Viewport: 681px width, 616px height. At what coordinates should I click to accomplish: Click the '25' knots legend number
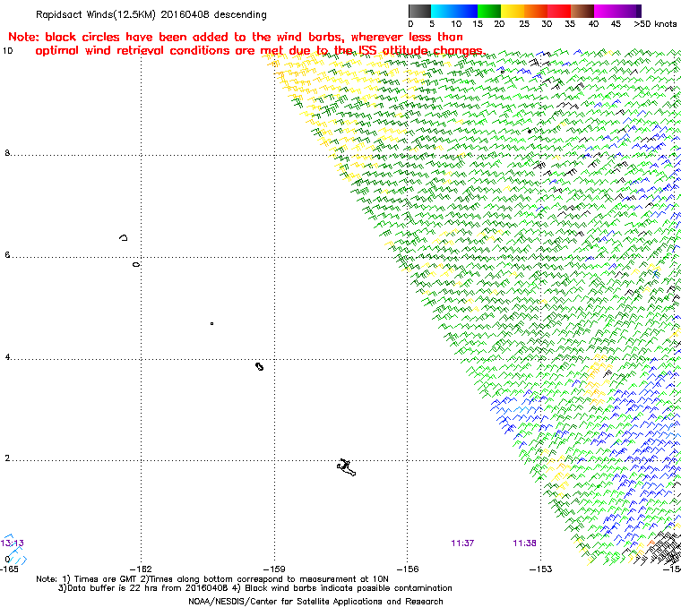tap(524, 24)
